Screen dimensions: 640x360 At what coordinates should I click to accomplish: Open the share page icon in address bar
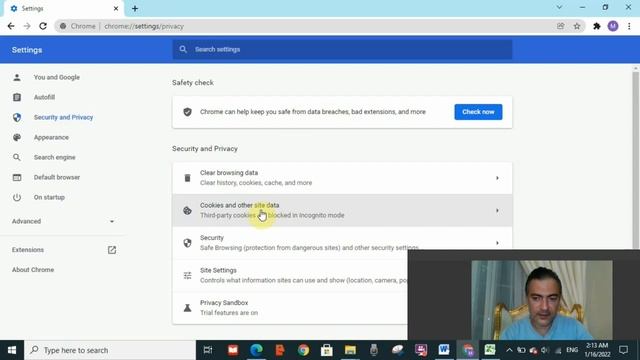point(560,26)
